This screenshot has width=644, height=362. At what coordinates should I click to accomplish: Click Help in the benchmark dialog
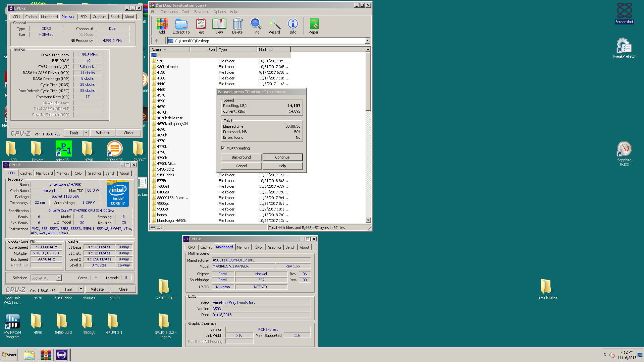(282, 166)
